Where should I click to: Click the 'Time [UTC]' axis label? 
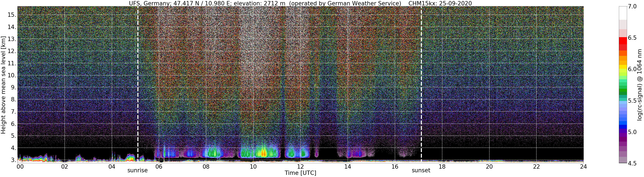pos(300,173)
